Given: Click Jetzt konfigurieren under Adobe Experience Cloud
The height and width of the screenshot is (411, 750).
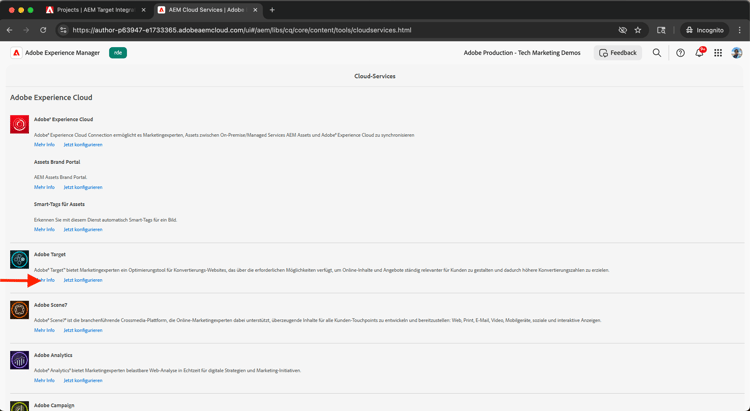Looking at the screenshot, I should (83, 144).
